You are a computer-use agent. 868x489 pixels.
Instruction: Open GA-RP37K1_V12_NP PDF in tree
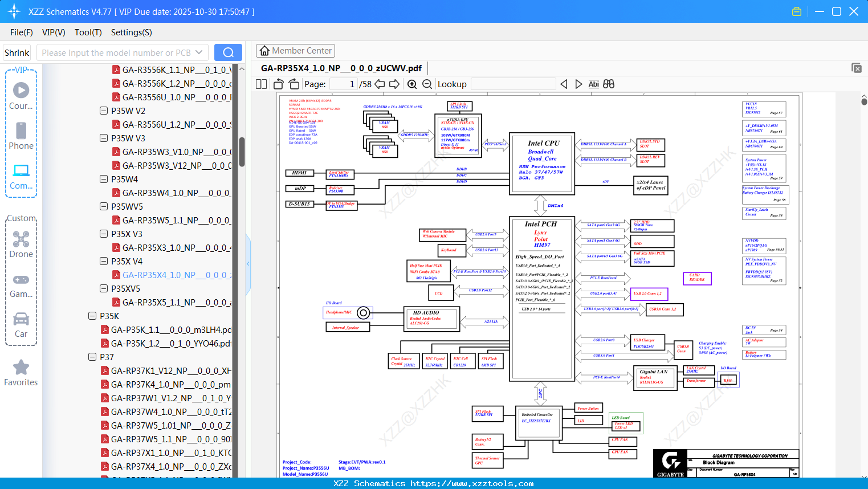[166, 370]
